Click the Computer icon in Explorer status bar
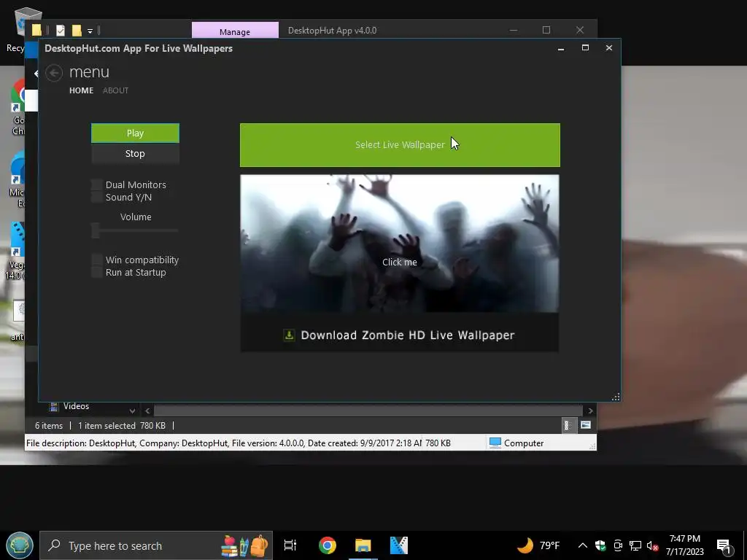The width and height of the screenshot is (747, 560). tap(495, 443)
